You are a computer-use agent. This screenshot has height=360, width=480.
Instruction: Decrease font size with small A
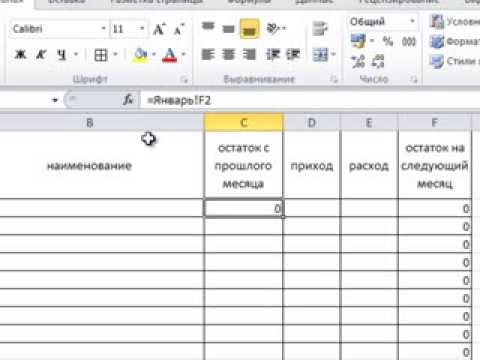click(x=179, y=29)
